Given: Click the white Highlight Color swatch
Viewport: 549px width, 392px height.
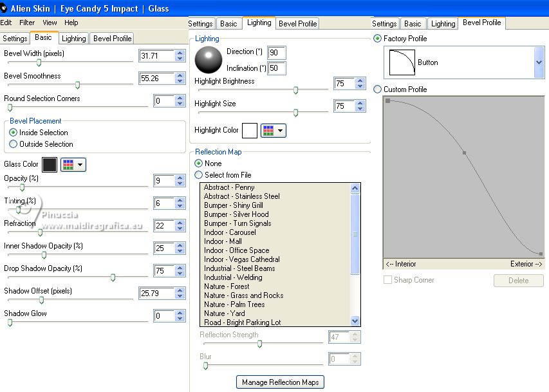Looking at the screenshot, I should coord(250,131).
